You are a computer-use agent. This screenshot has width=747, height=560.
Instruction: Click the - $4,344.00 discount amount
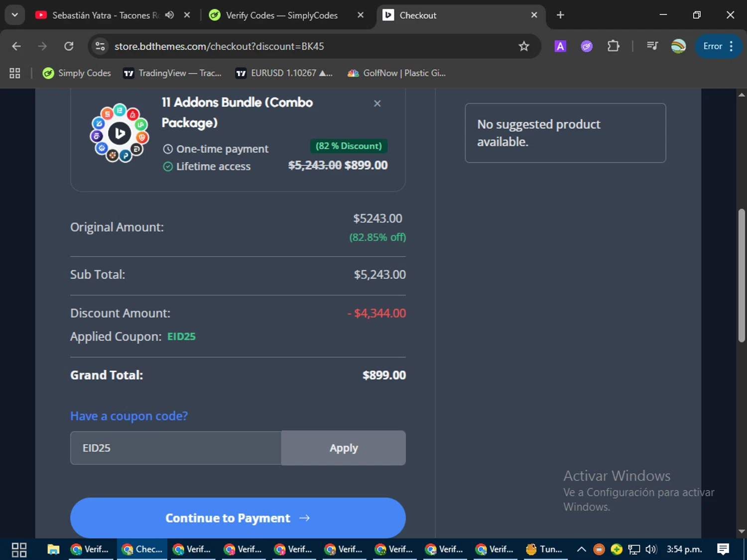(376, 313)
